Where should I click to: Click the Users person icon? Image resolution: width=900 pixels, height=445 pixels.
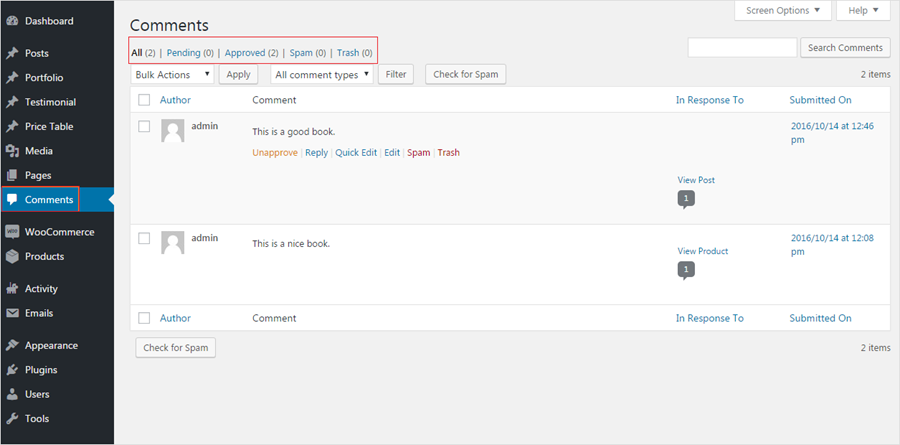pos(11,394)
